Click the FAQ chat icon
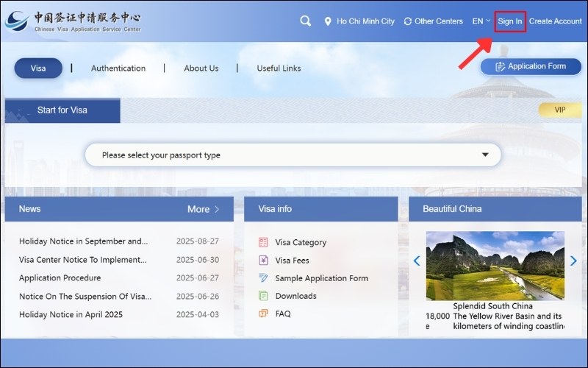The image size is (588, 368). (x=264, y=314)
